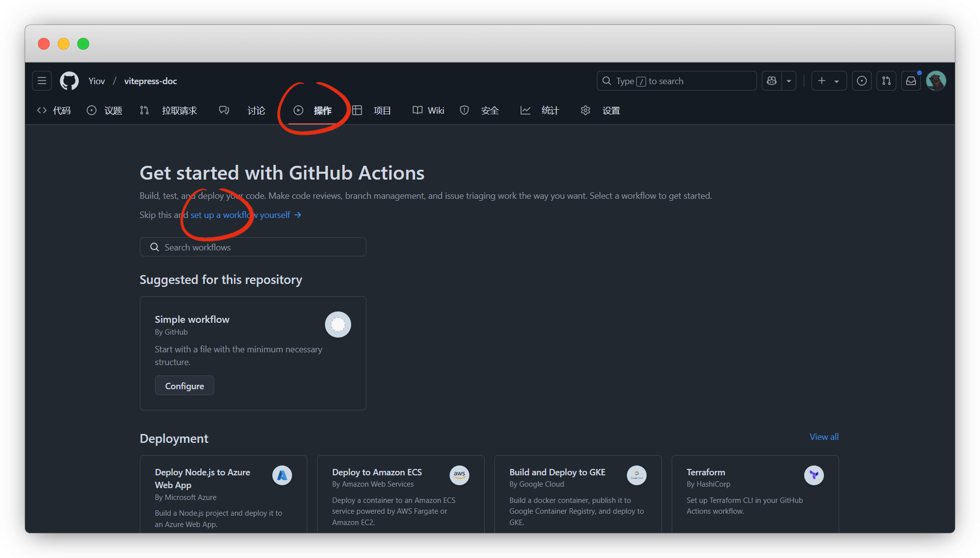Open the hamburger navigation menu
The width and height of the screenshot is (980, 558).
coord(42,81)
